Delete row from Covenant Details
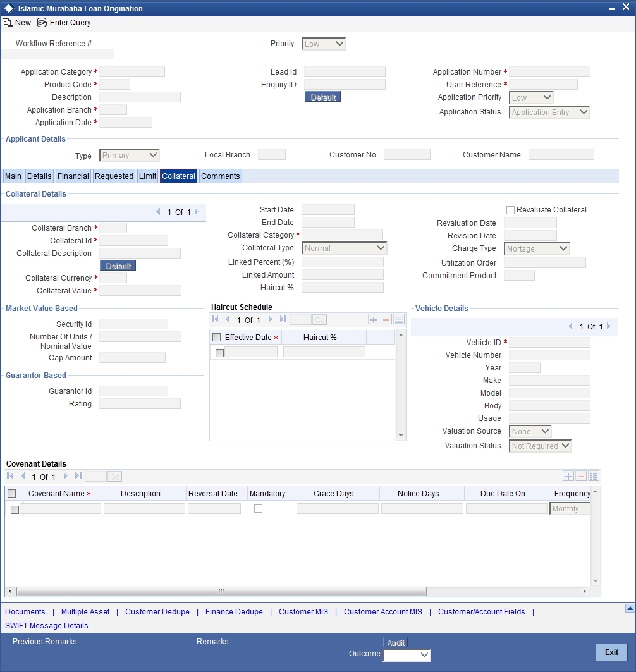Image resolution: width=636 pixels, height=672 pixels. click(581, 477)
